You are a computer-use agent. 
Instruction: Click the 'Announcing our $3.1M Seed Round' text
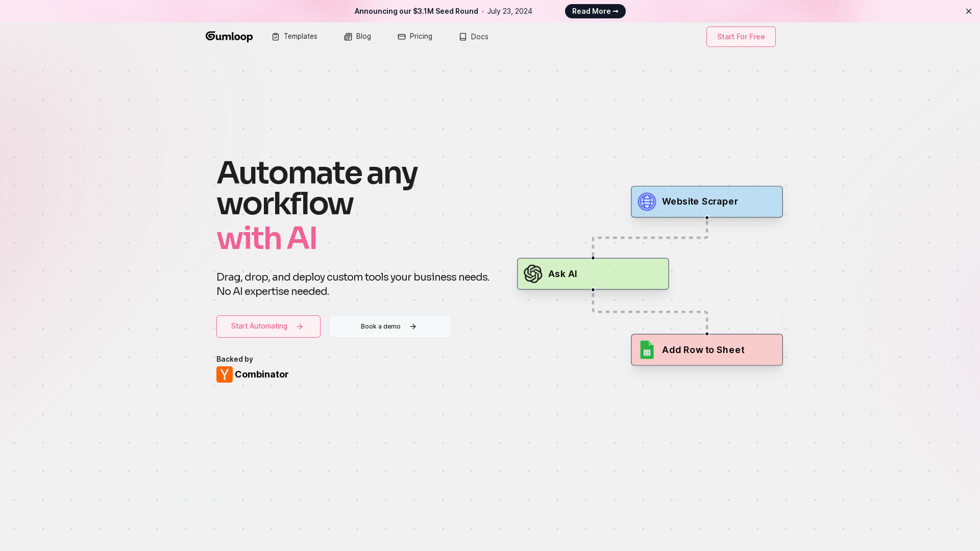[416, 11]
